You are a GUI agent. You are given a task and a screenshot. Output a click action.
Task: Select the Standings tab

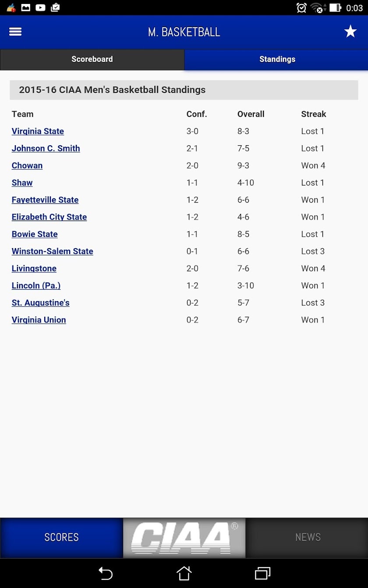276,59
